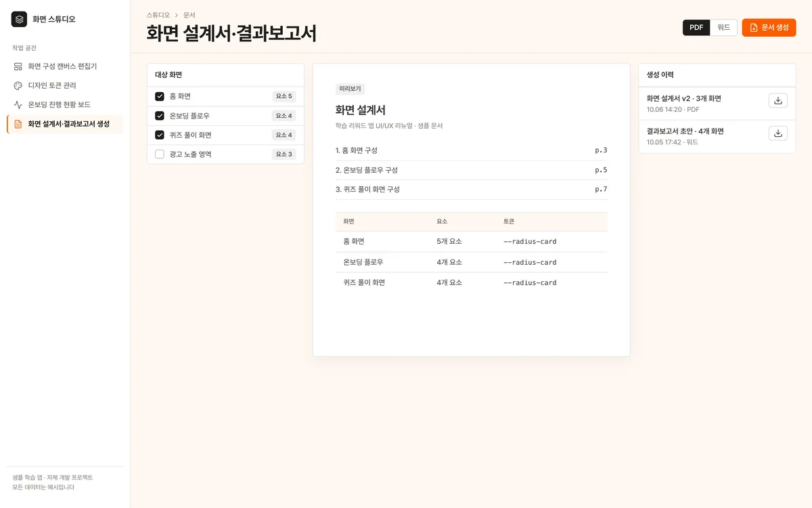Open the 온보딩 진행 현황 보드 menu item
This screenshot has height=508, width=812.
click(x=65, y=104)
